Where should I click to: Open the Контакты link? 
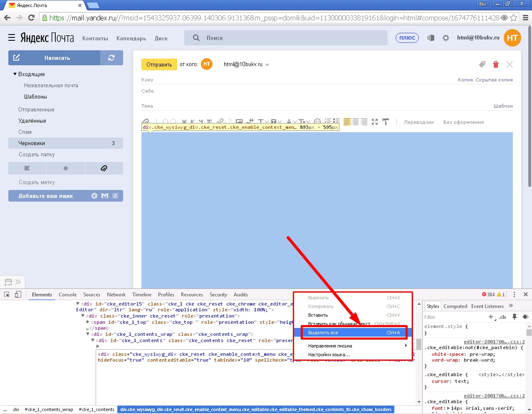(x=95, y=38)
